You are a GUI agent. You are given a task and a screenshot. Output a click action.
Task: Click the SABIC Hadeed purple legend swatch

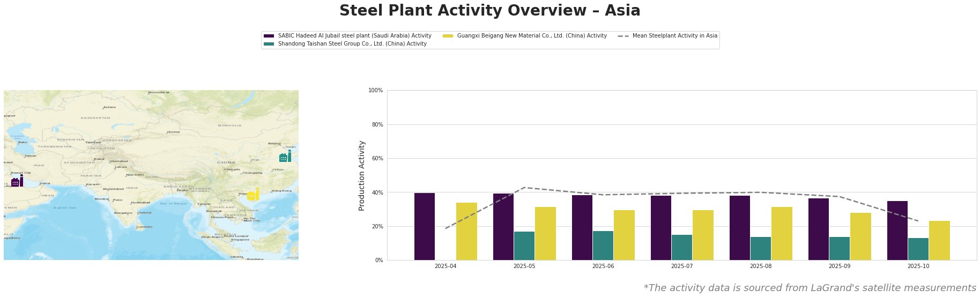point(269,36)
